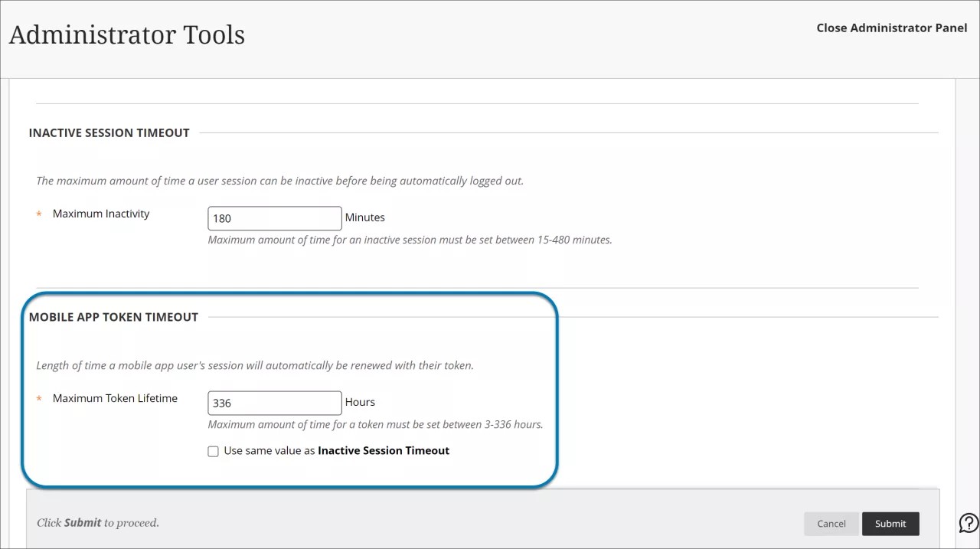
Task: Enable "Use same value as Inactive Session Timeout"
Action: [213, 451]
